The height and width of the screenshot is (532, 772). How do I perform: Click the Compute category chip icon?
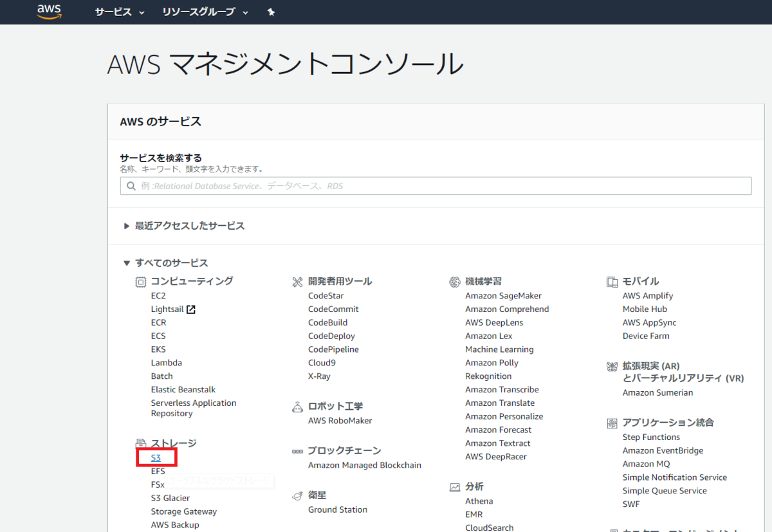click(x=141, y=282)
